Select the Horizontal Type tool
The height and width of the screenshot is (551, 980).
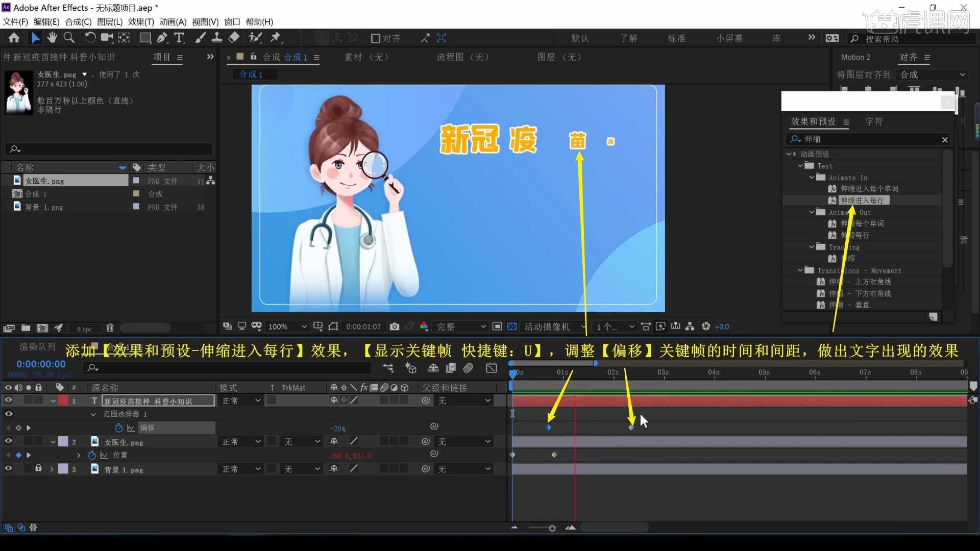[x=179, y=38]
